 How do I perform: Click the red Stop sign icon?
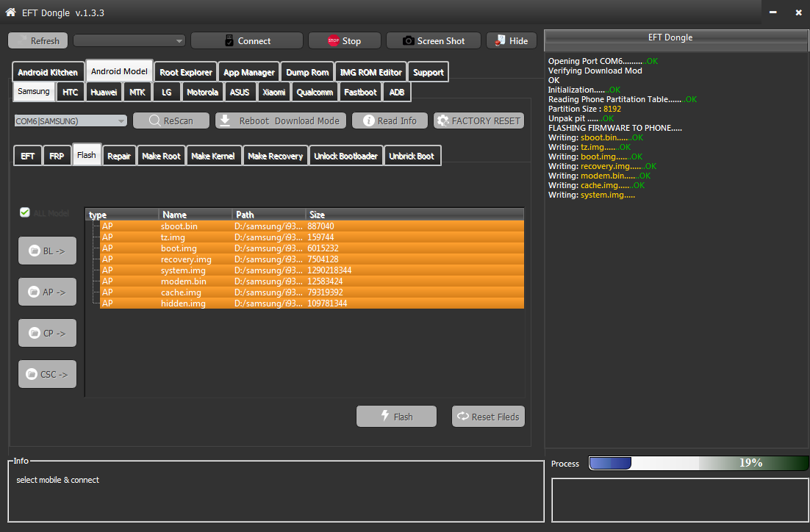point(333,41)
